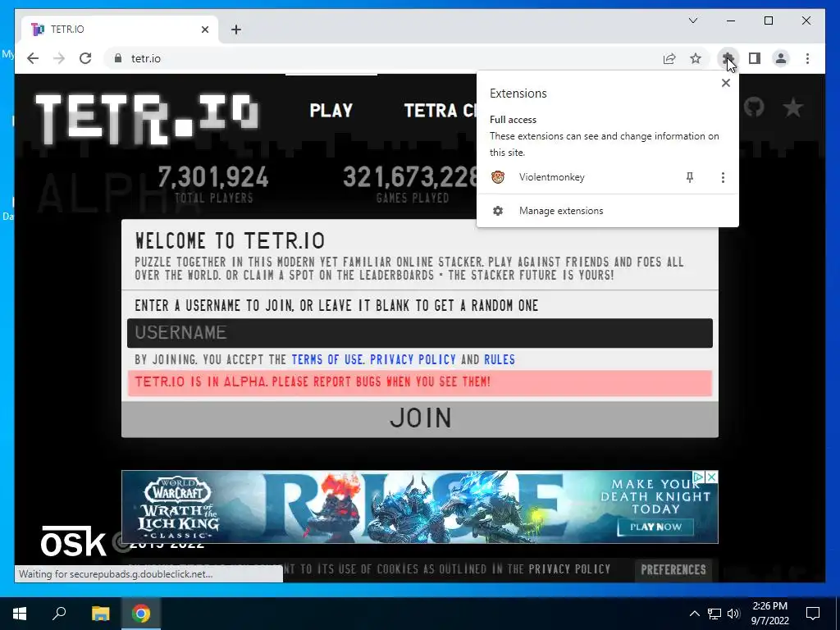Go back with the browser back arrow
This screenshot has height=630, width=840.
(x=33, y=58)
